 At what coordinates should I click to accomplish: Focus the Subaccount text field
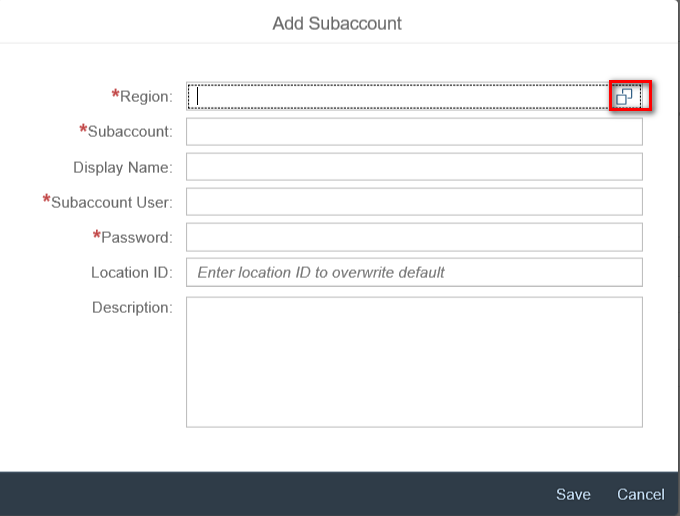click(414, 132)
